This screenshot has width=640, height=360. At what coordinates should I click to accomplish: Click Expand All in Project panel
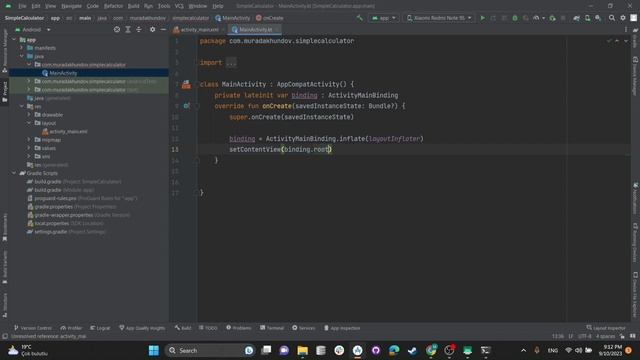point(128,29)
